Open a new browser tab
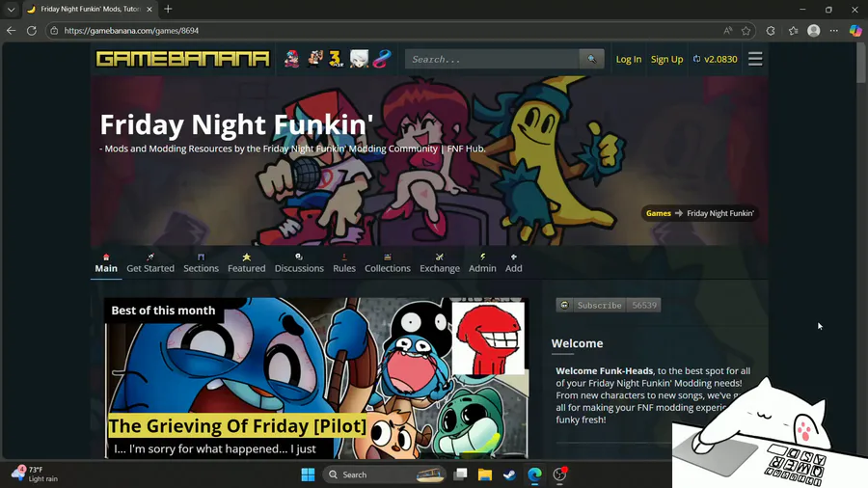Image resolution: width=868 pixels, height=488 pixels. pos(168,10)
